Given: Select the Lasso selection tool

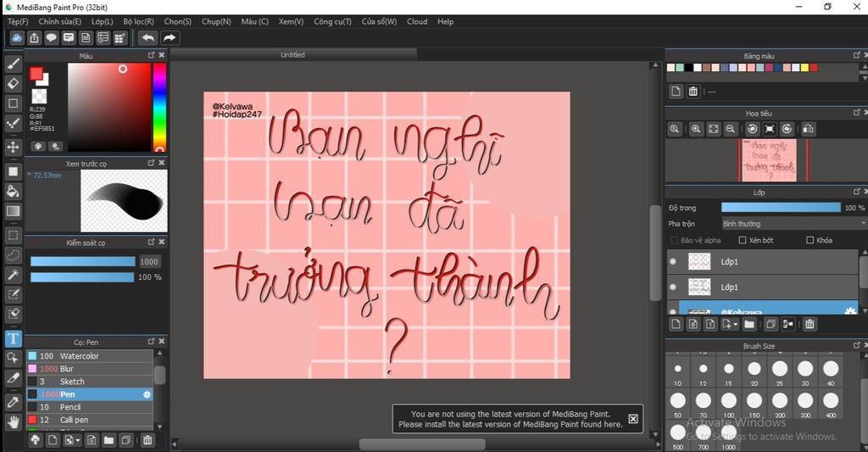Looking at the screenshot, I should pos(14,254).
